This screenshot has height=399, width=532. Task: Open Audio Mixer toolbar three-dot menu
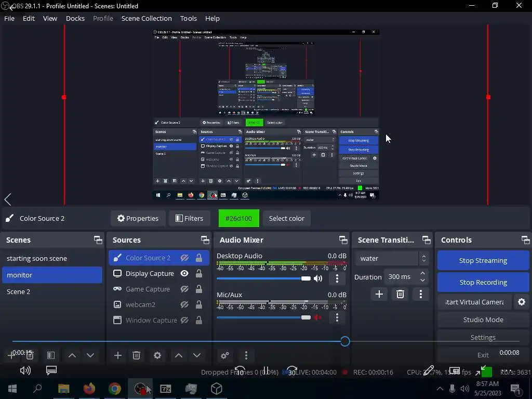(x=246, y=355)
